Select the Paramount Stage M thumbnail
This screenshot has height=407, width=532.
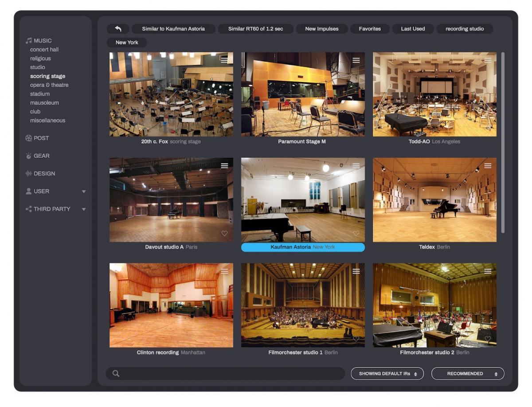pos(303,94)
